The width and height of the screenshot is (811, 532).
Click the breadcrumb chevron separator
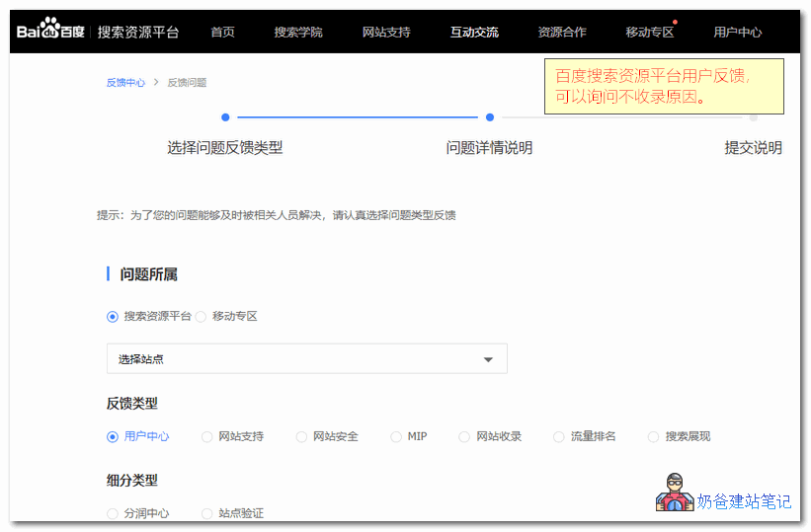pos(156,82)
